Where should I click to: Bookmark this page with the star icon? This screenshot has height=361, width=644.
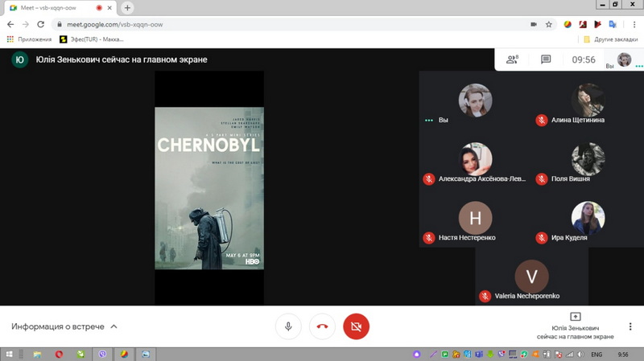549,24
